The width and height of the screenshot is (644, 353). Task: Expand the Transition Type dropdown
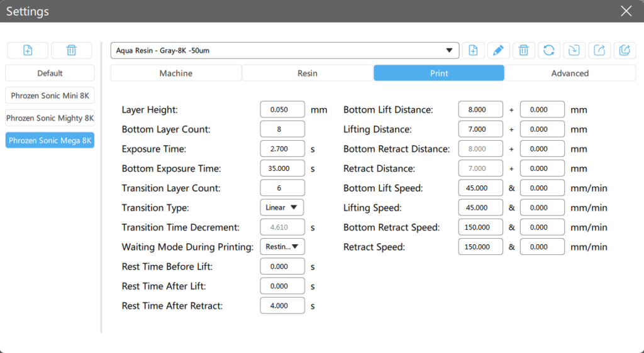282,207
